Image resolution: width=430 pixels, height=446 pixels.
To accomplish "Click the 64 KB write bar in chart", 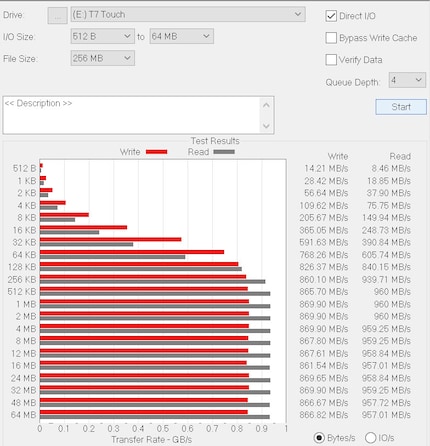I will point(132,252).
